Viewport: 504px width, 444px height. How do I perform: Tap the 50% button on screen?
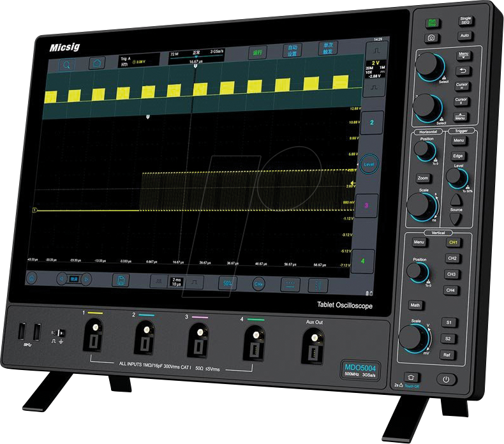tap(227, 283)
